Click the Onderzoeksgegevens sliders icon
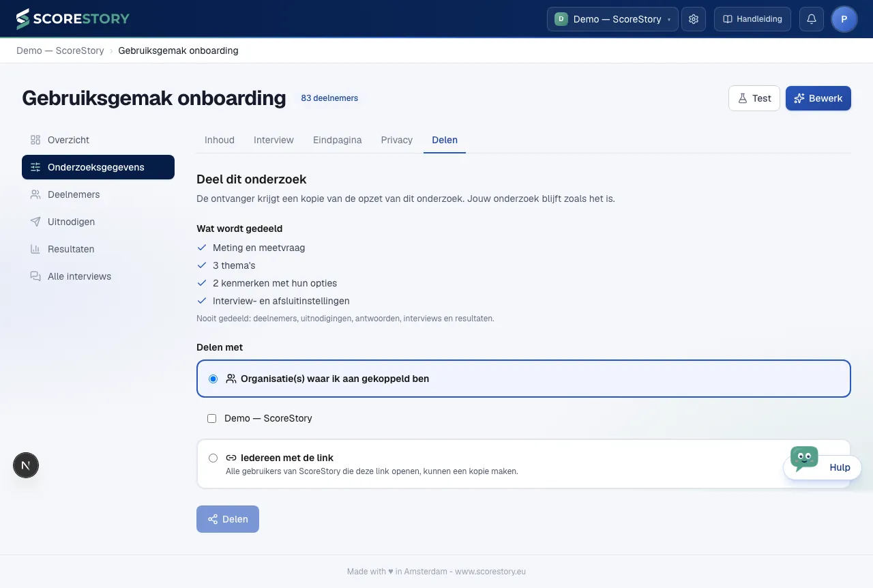This screenshot has height=588, width=873. pyautogui.click(x=35, y=167)
